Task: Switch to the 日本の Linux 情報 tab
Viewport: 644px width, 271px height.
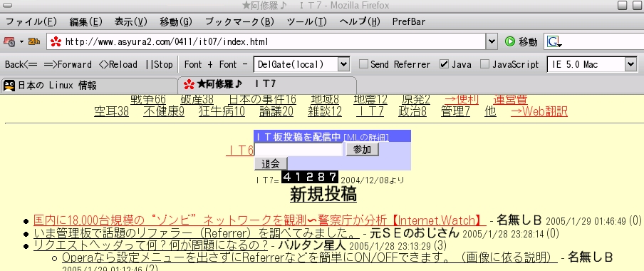Action: (x=89, y=86)
